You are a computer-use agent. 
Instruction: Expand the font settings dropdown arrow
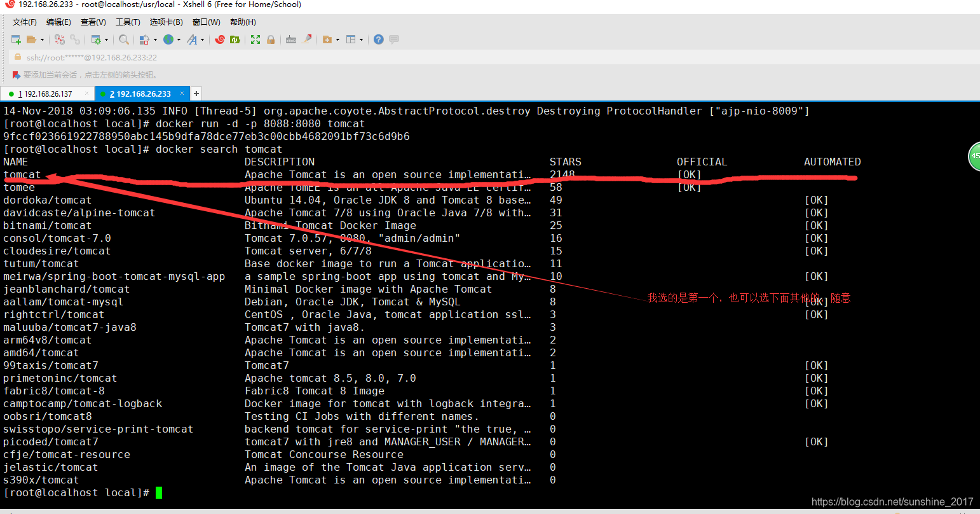pyautogui.click(x=201, y=39)
